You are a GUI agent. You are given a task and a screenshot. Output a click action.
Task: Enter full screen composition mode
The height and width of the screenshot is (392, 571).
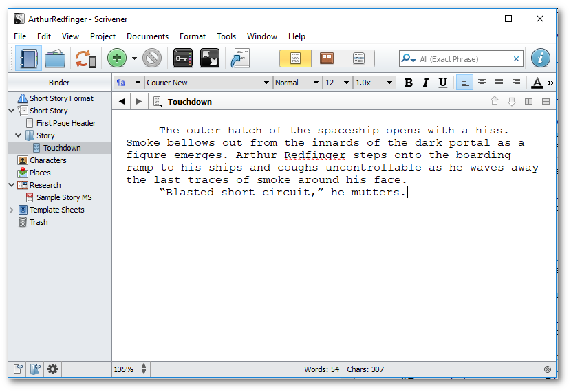tap(210, 58)
